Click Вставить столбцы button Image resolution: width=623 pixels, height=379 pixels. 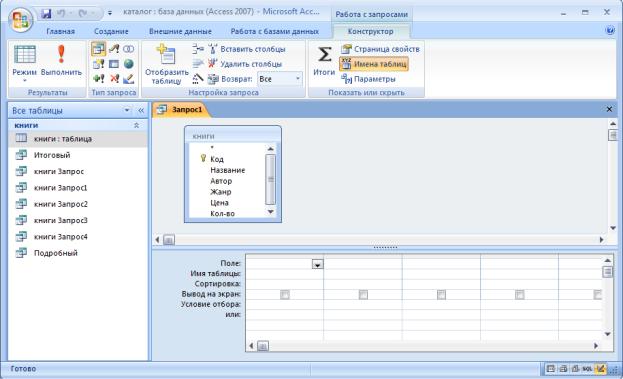point(247,49)
